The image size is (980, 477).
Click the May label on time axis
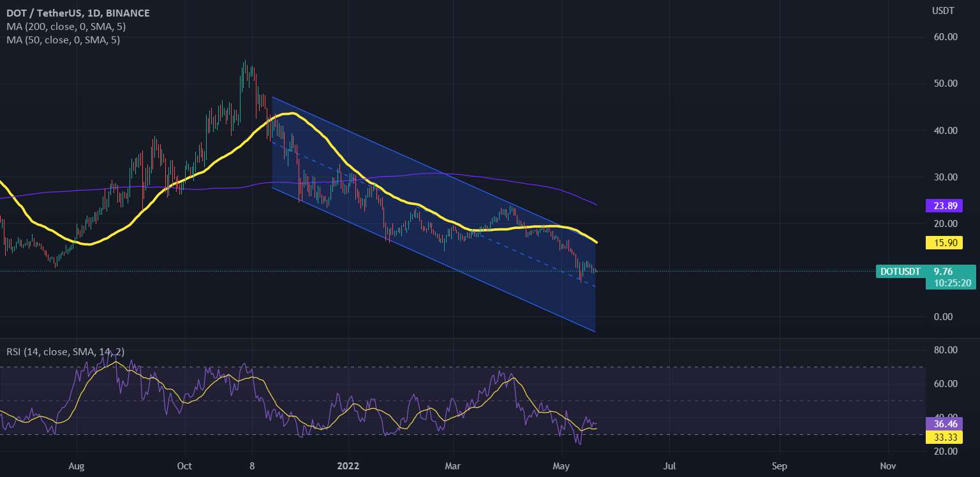click(x=561, y=466)
